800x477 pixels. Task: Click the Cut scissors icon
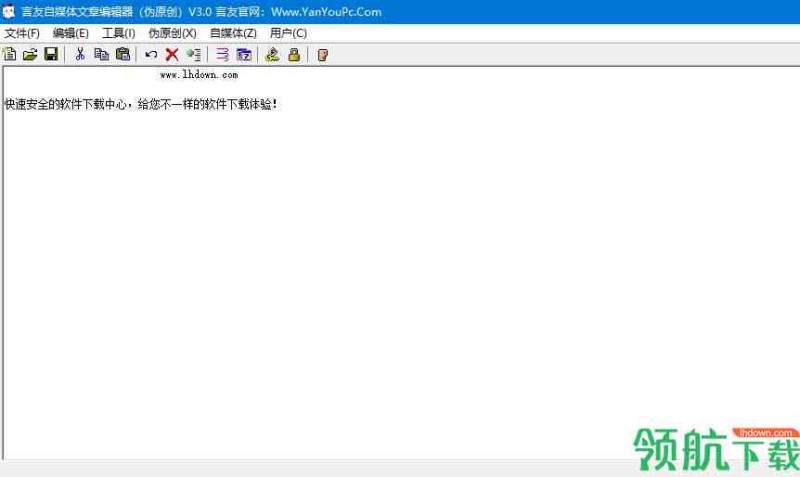[x=80, y=55]
